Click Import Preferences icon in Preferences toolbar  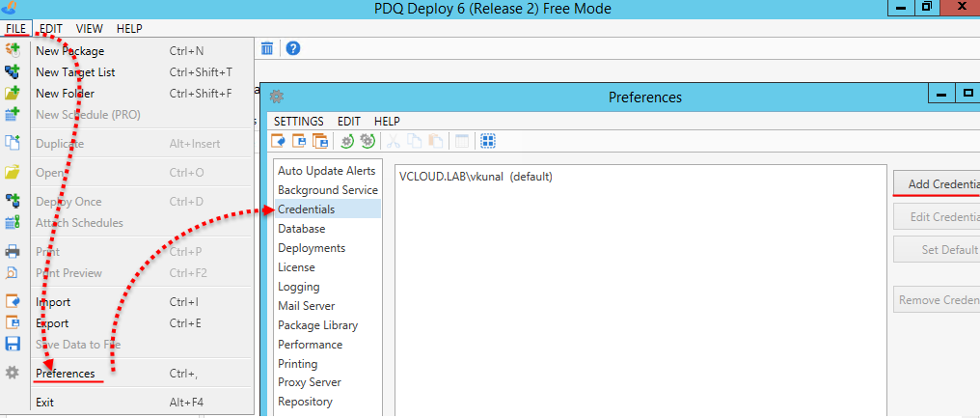278,141
